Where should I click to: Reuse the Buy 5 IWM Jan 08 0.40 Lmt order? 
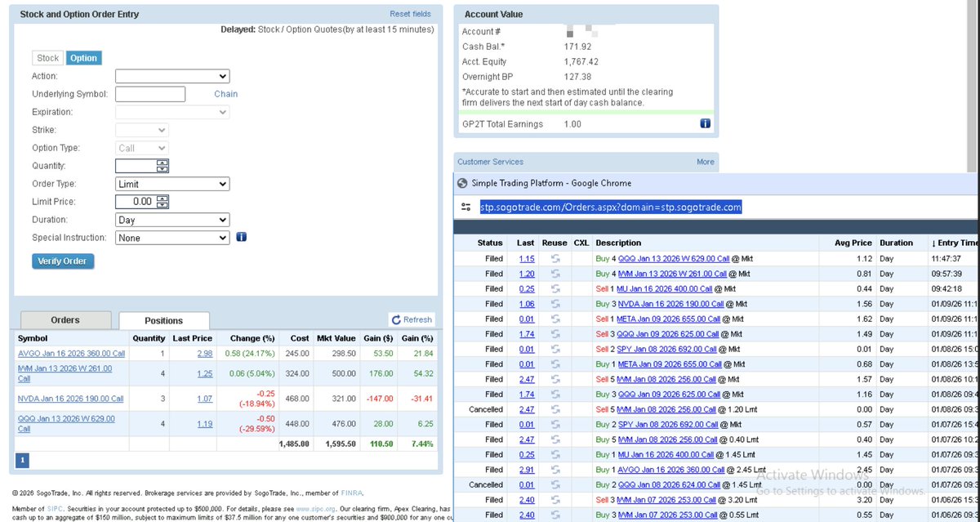click(555, 439)
